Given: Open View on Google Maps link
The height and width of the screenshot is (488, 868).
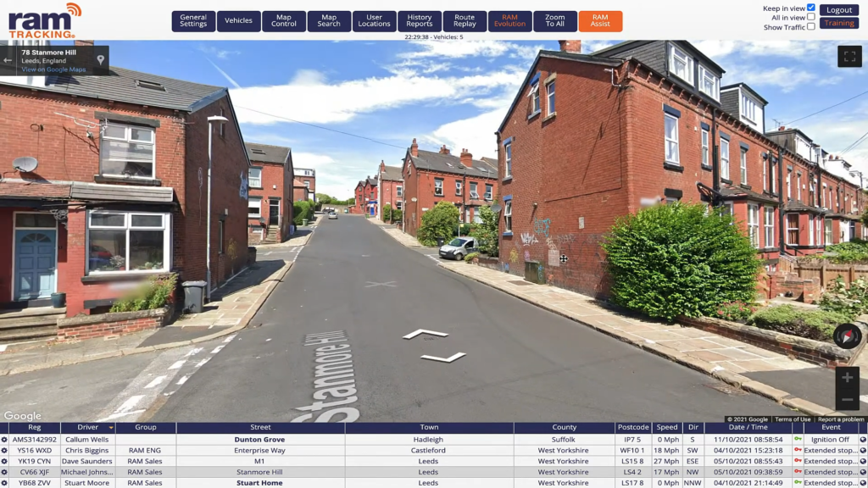Looking at the screenshot, I should click(53, 69).
